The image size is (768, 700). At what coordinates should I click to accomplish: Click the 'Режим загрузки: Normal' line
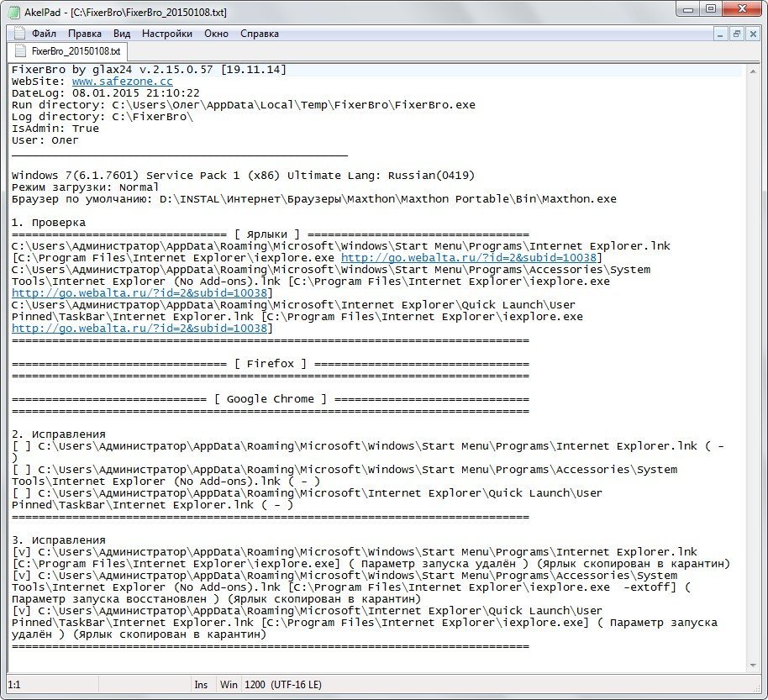(x=85, y=187)
